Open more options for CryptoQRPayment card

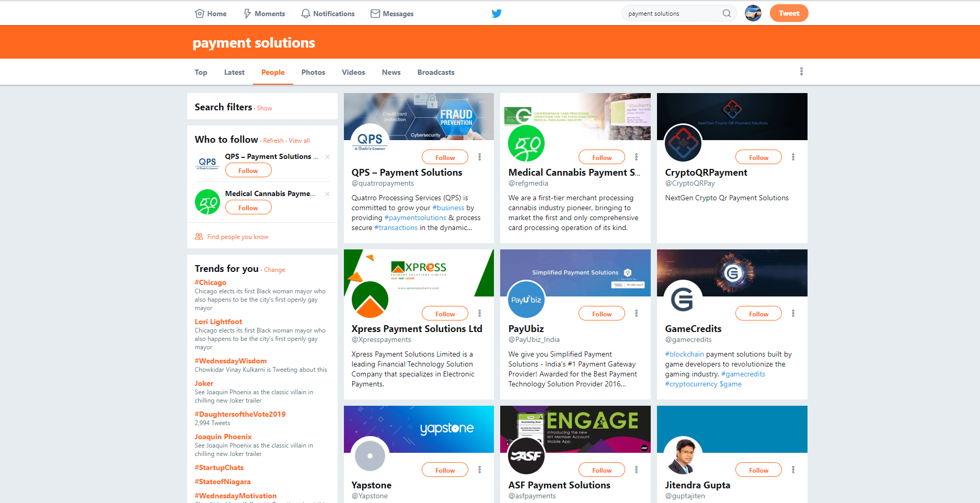coord(793,157)
